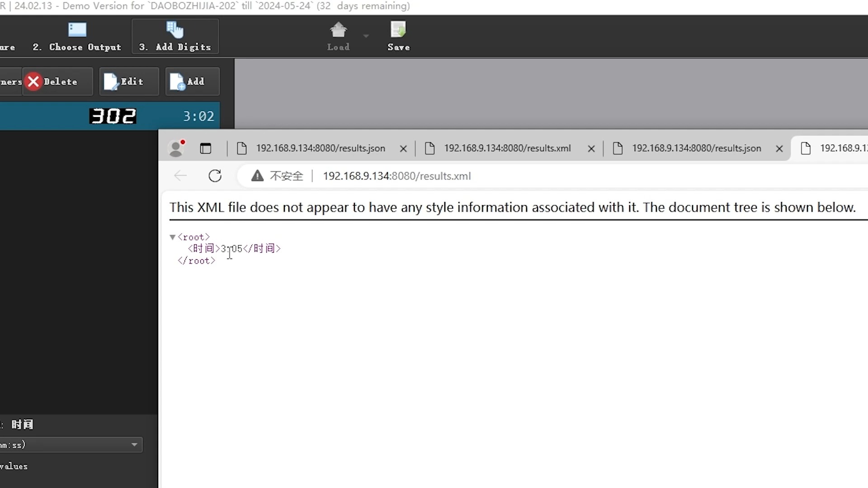The image size is (868, 488).
Task: Close the results.xml tab
Action: click(591, 149)
